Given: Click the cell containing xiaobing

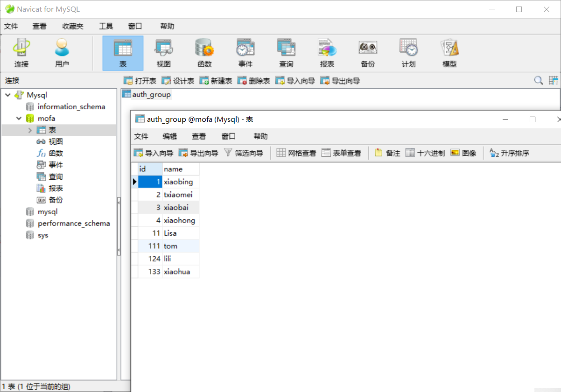Looking at the screenshot, I should 181,182.
